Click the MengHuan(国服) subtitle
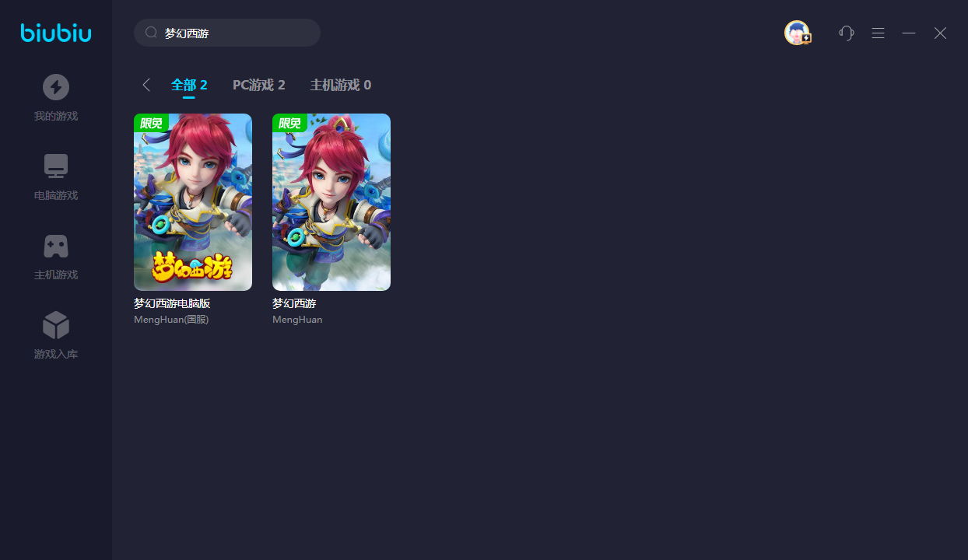 (x=171, y=320)
